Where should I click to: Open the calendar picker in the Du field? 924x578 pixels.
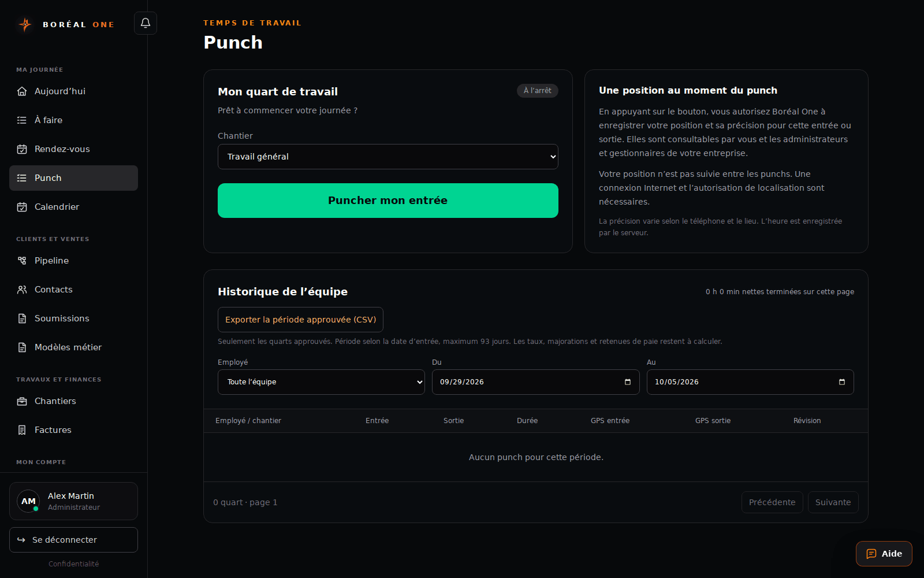tap(628, 382)
